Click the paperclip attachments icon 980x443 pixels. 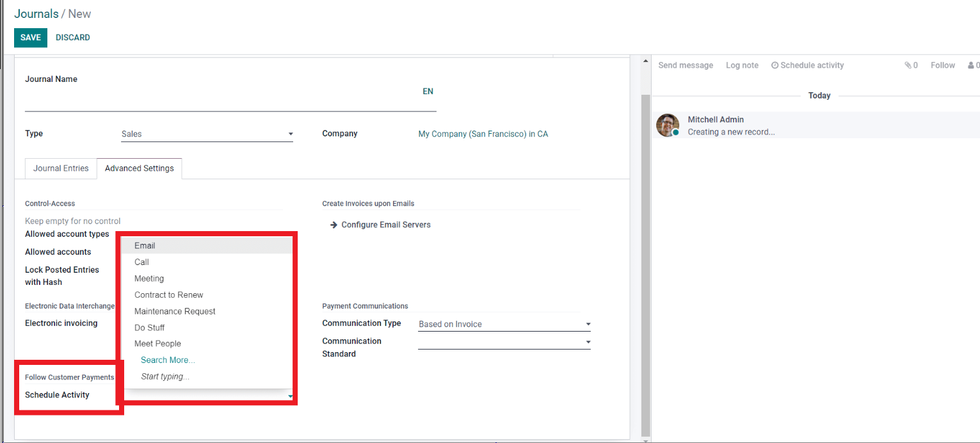tap(907, 65)
